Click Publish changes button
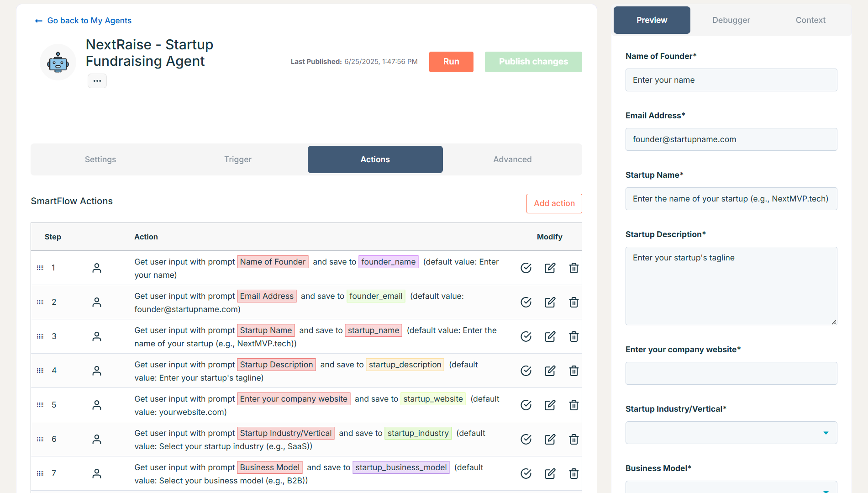 [533, 62]
